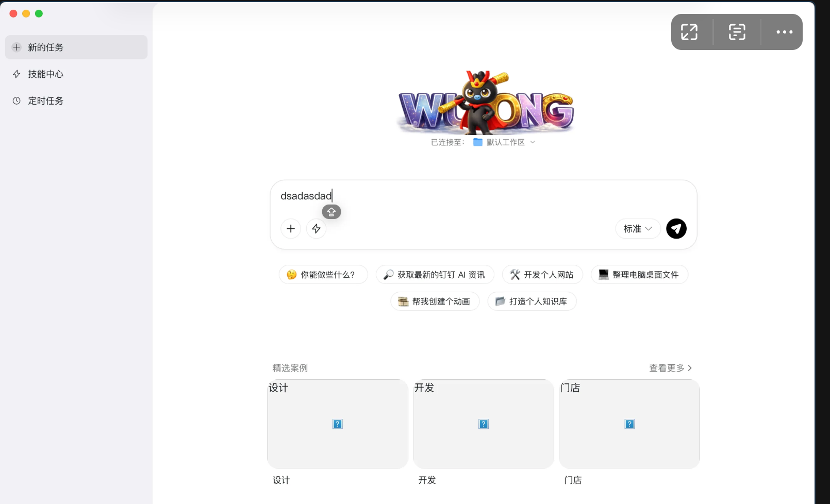Image resolution: width=830 pixels, height=504 pixels.
Task: Open the 开发 featured case thumbnail
Action: [x=484, y=424]
